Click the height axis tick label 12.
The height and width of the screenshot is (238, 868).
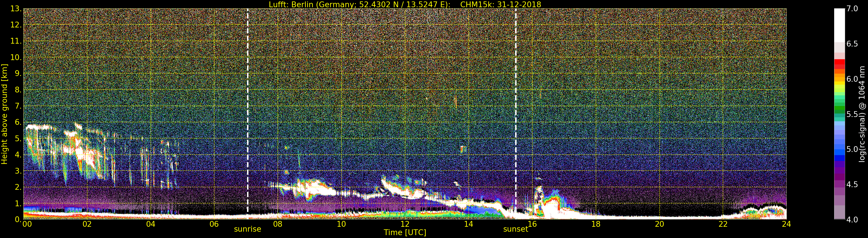click(x=16, y=25)
